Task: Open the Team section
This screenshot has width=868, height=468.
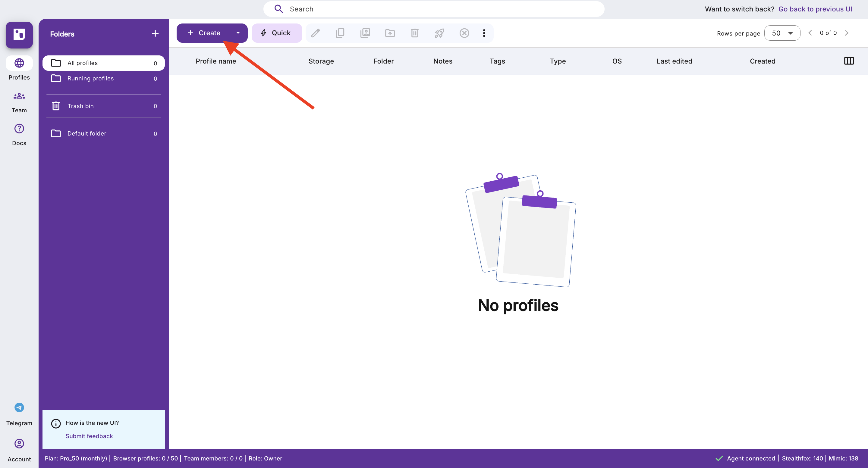Action: [19, 102]
